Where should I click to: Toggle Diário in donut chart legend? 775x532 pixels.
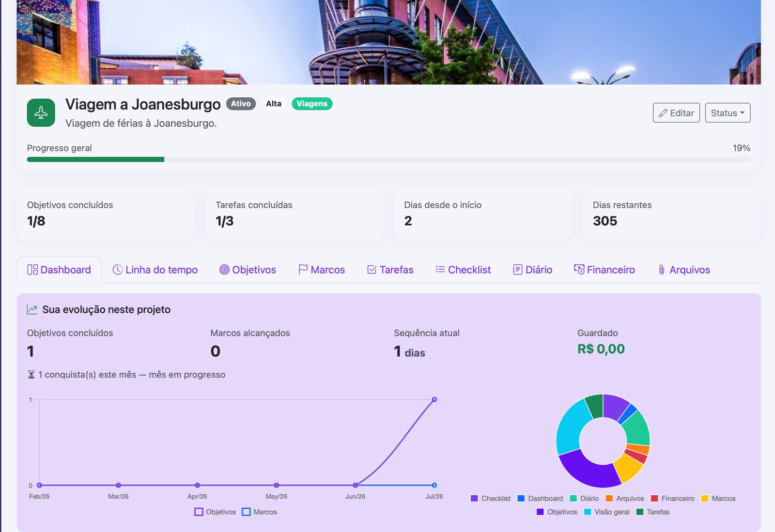584,498
